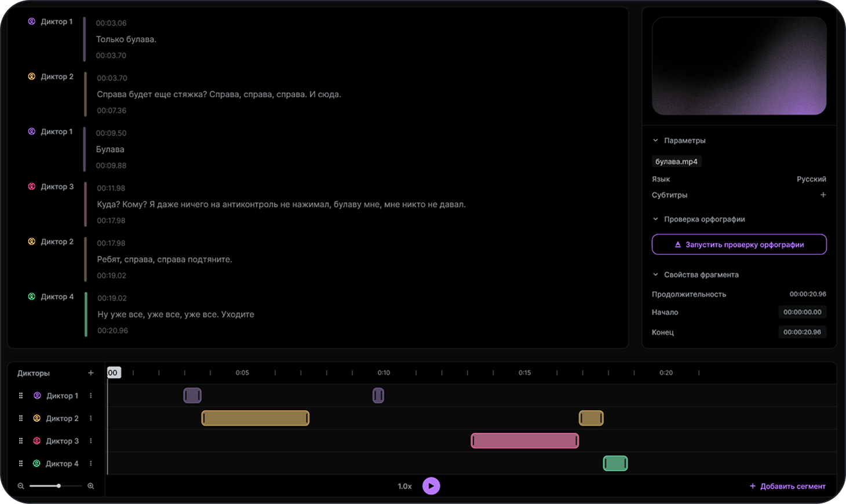The height and width of the screenshot is (504, 846).
Task: Play the audio with the purple play button
Action: coord(431,486)
